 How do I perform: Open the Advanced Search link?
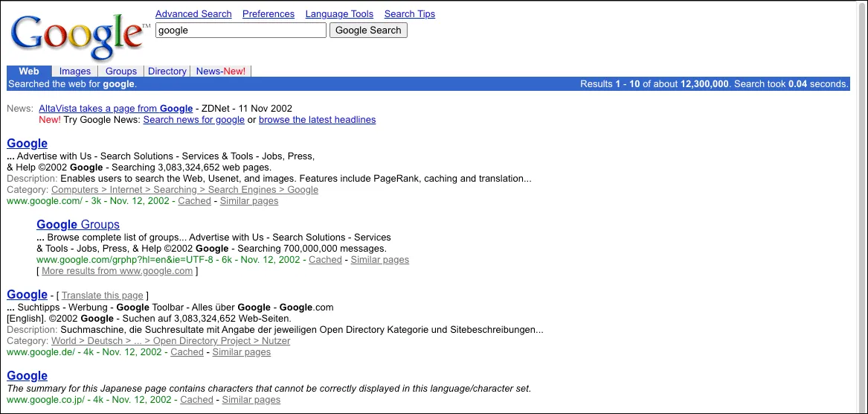click(193, 14)
